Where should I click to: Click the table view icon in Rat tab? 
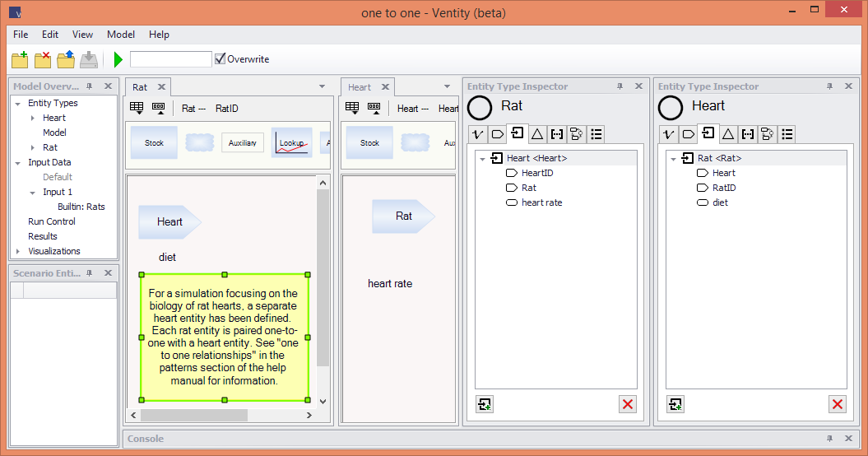[x=137, y=108]
